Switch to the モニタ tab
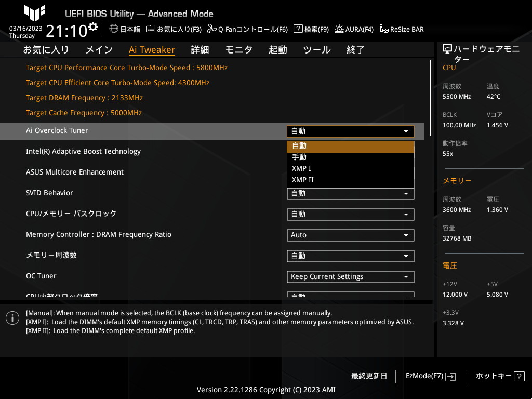 [239, 50]
